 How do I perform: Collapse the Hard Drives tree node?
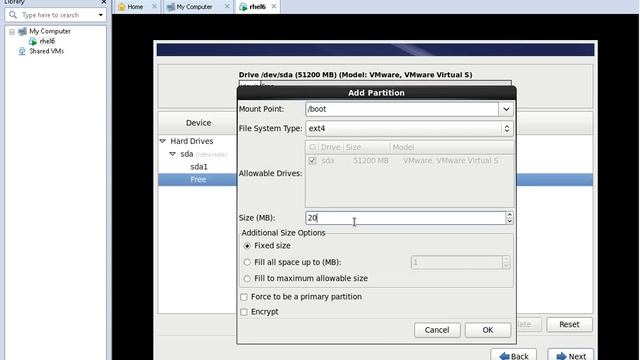(163, 141)
